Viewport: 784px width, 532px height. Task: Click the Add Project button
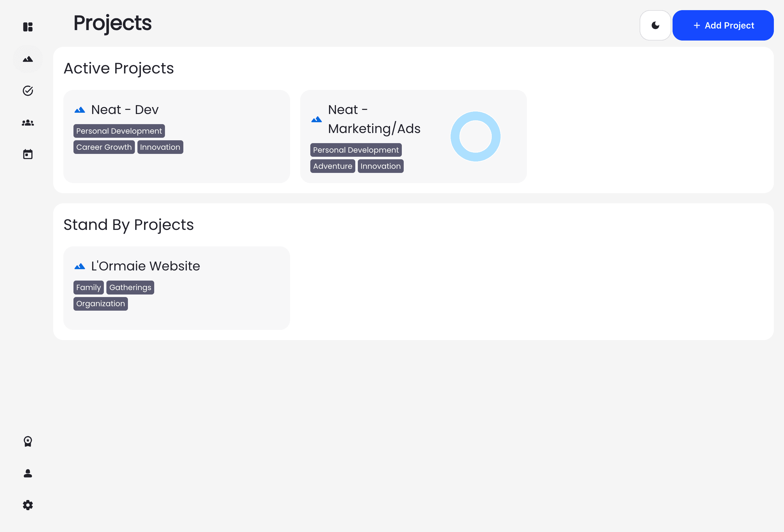[x=723, y=25]
